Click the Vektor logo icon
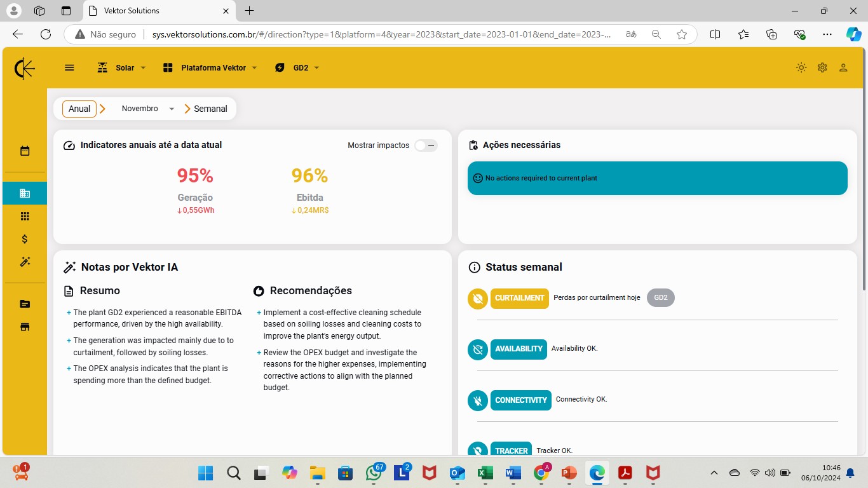The image size is (868, 488). (25, 68)
